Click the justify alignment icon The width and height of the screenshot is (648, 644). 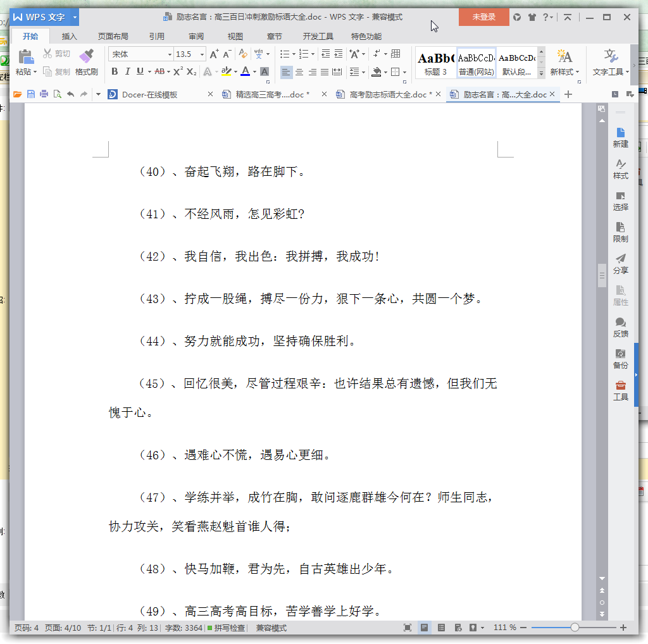click(x=325, y=72)
